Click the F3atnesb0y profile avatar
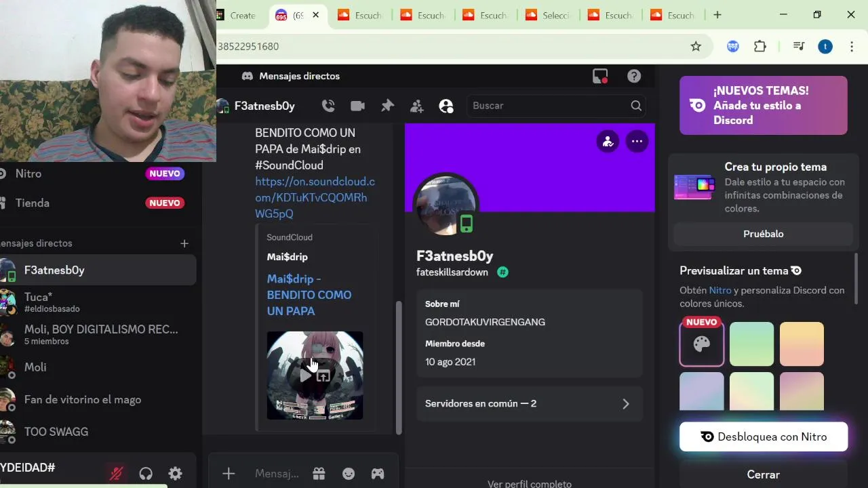The image size is (868, 488). [x=446, y=205]
